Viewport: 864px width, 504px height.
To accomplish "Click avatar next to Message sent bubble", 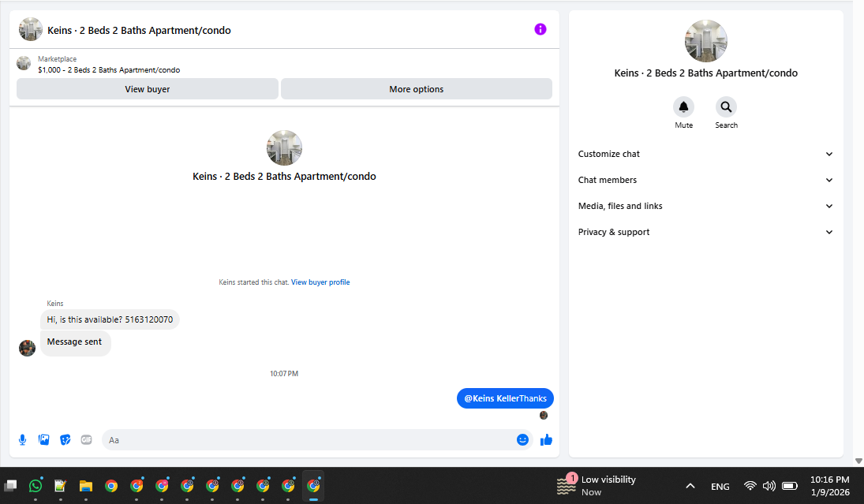I will pos(27,348).
